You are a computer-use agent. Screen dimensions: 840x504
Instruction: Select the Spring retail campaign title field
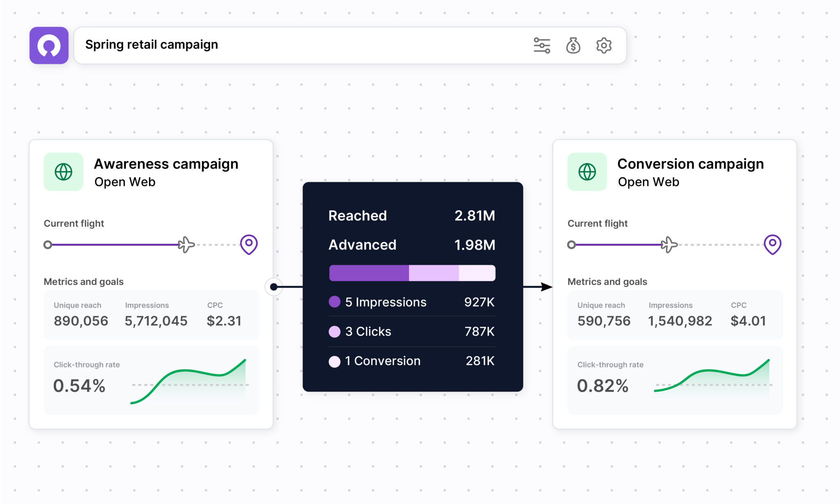[x=350, y=45]
